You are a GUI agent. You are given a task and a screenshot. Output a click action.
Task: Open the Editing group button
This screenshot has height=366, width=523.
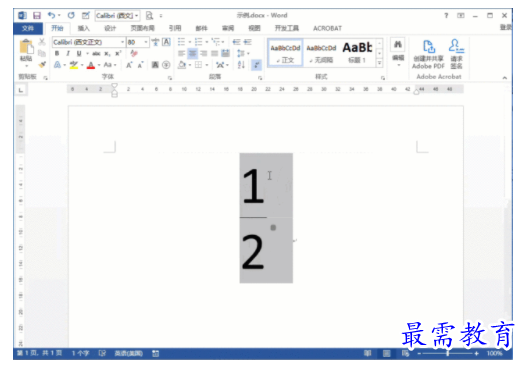398,53
